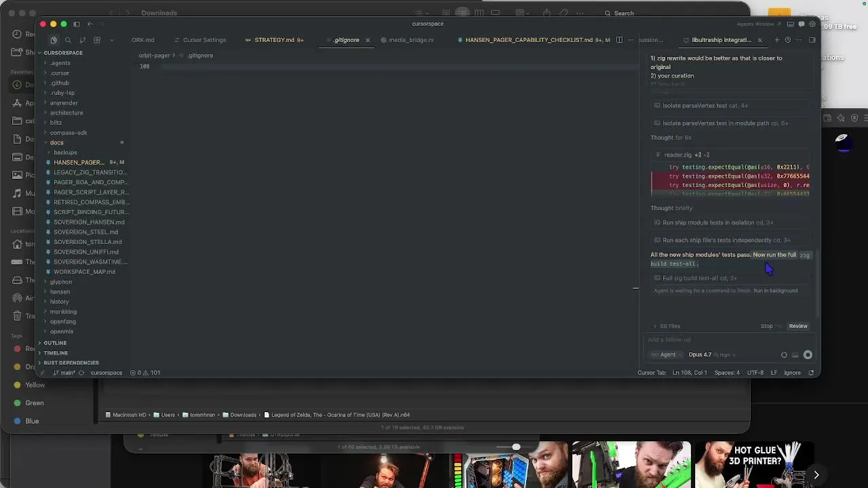Toggle the chat panel layout icon
The height and width of the screenshot is (488, 868).
click(812, 40)
